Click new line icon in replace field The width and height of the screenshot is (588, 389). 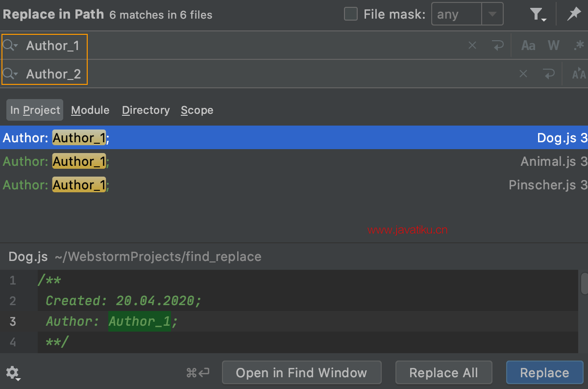tap(549, 74)
